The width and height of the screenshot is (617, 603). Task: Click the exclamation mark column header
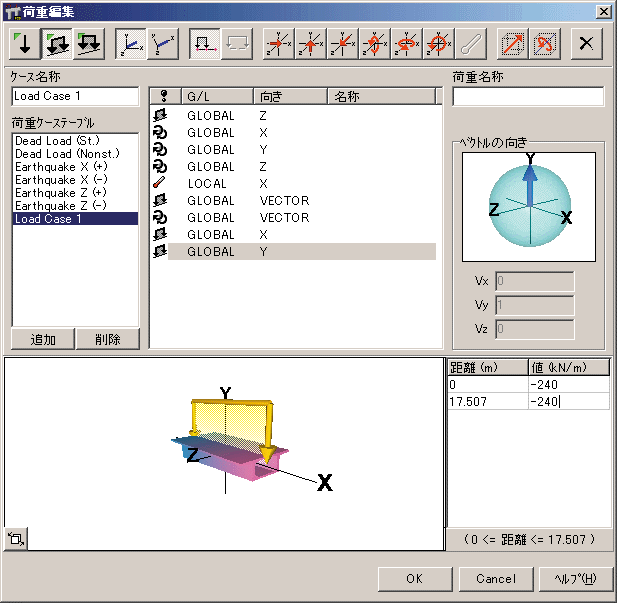[165, 96]
